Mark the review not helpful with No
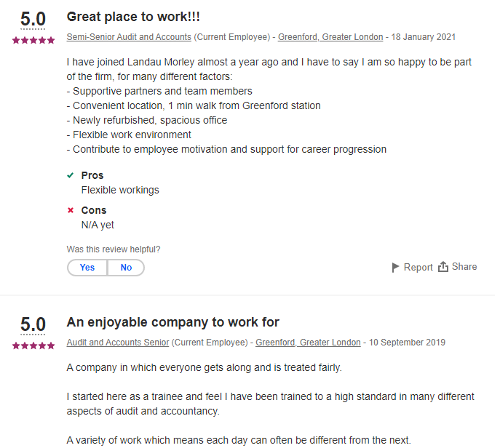 (126, 268)
